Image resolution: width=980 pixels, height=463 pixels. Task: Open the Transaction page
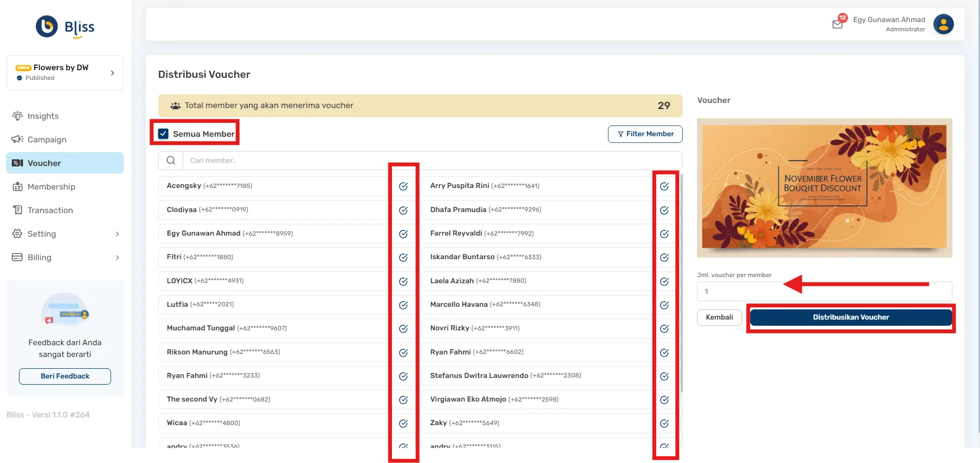click(x=50, y=211)
